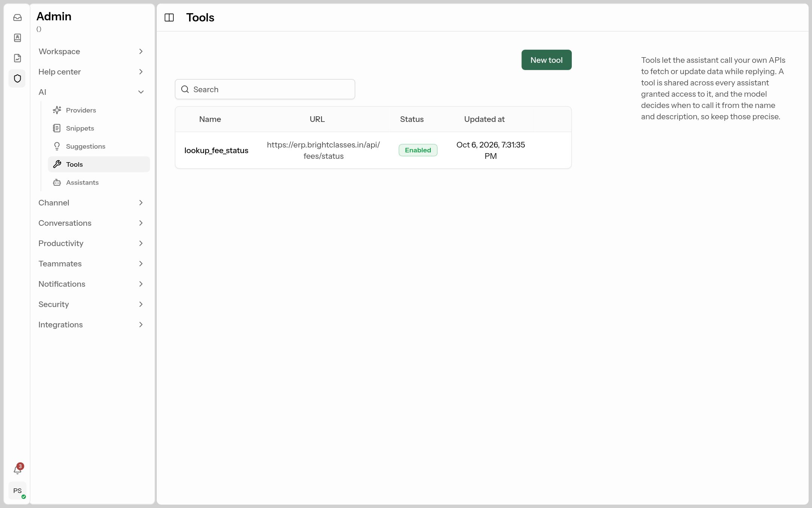Click the search magnifier icon
812x508 pixels.
pyautogui.click(x=185, y=89)
